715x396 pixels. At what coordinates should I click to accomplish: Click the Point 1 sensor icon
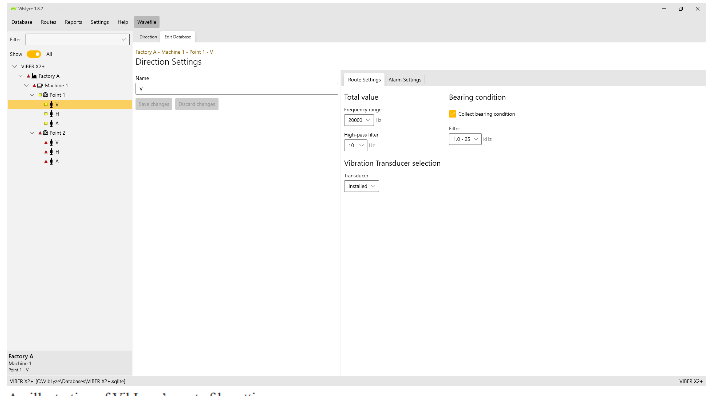pos(46,95)
